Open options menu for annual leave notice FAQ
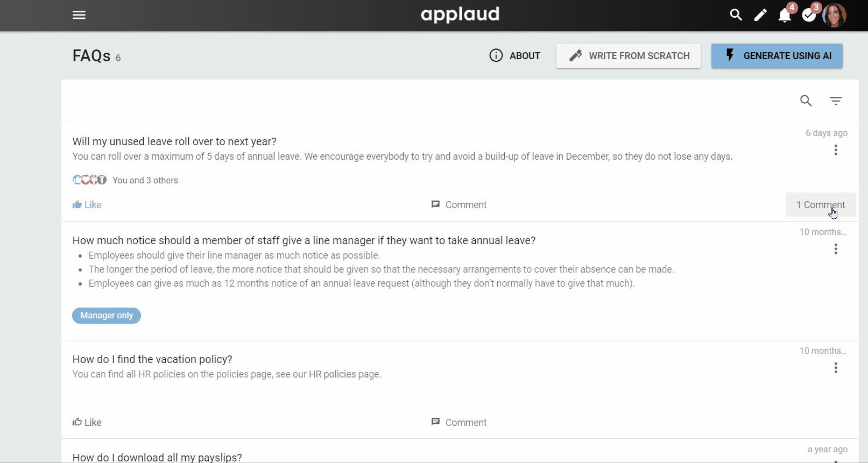868x463 pixels. tap(836, 249)
